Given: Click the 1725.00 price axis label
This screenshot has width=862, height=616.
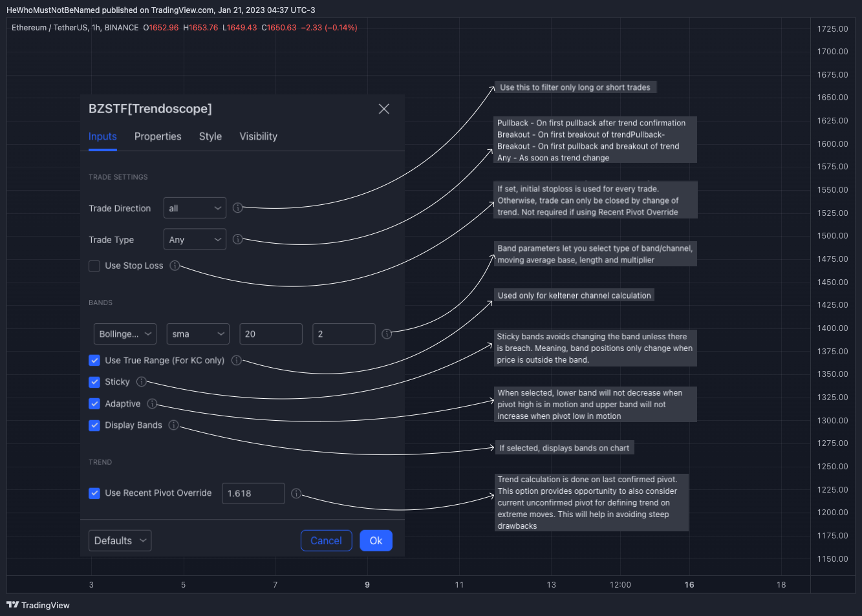Looking at the screenshot, I should (833, 28).
